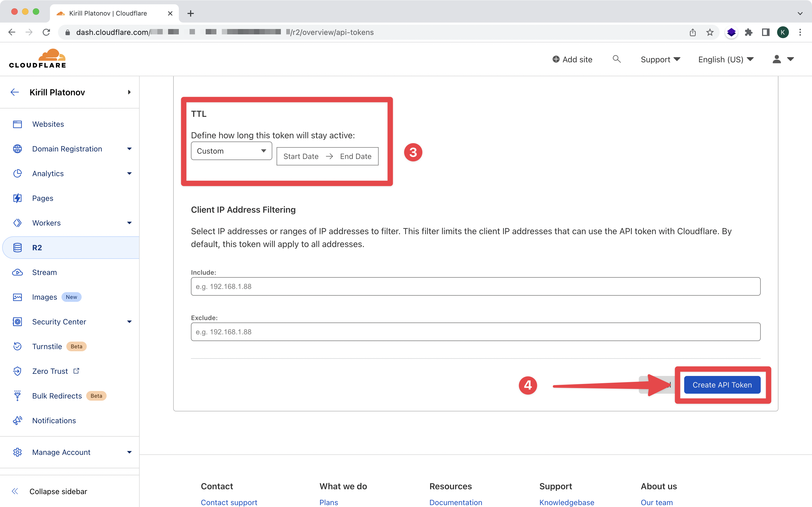
Task: Show tab search chevron in the tab bar
Action: click(x=800, y=13)
